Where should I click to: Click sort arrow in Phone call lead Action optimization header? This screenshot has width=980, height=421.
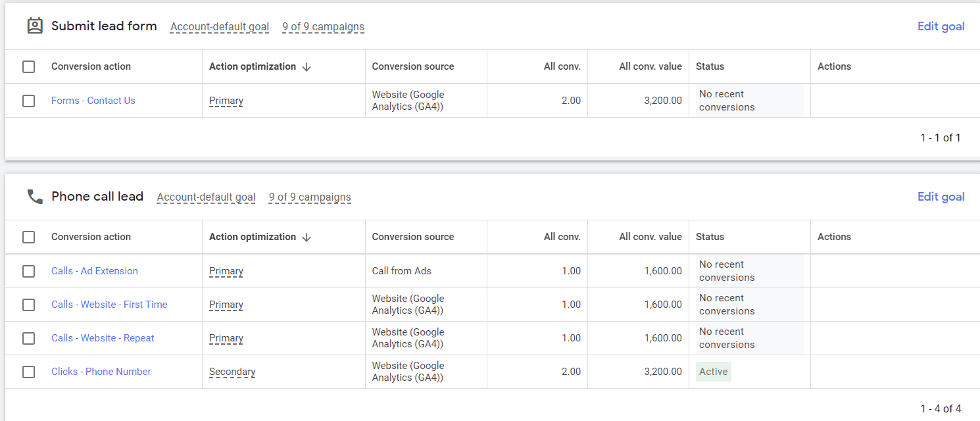pyautogui.click(x=306, y=237)
